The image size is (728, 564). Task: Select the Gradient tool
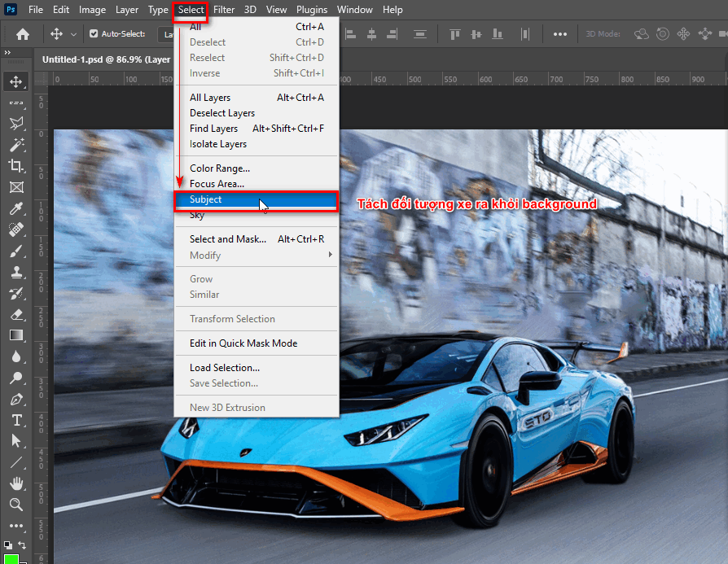click(x=16, y=334)
